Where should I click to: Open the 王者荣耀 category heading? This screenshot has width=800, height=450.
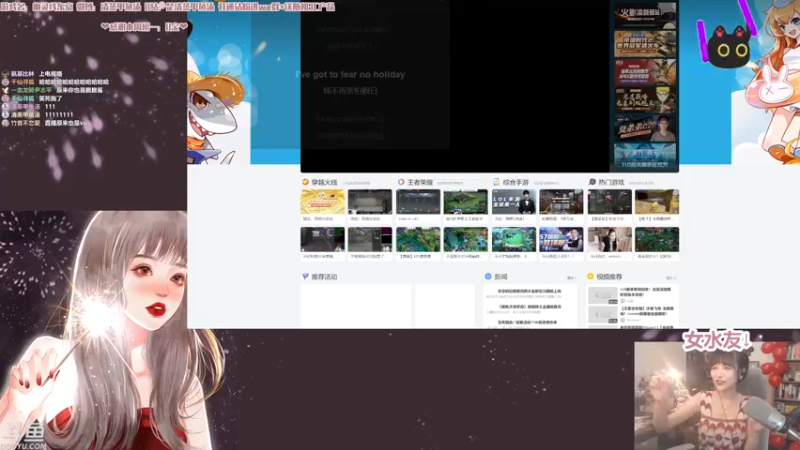coord(420,182)
